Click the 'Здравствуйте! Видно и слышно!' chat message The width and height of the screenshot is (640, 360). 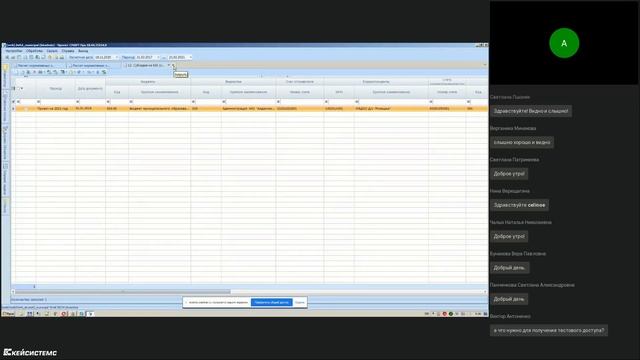[x=531, y=111]
